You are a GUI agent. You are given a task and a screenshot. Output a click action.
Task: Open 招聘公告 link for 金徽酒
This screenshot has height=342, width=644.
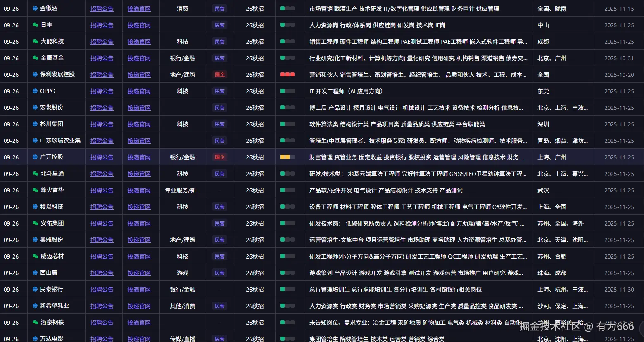102,9
